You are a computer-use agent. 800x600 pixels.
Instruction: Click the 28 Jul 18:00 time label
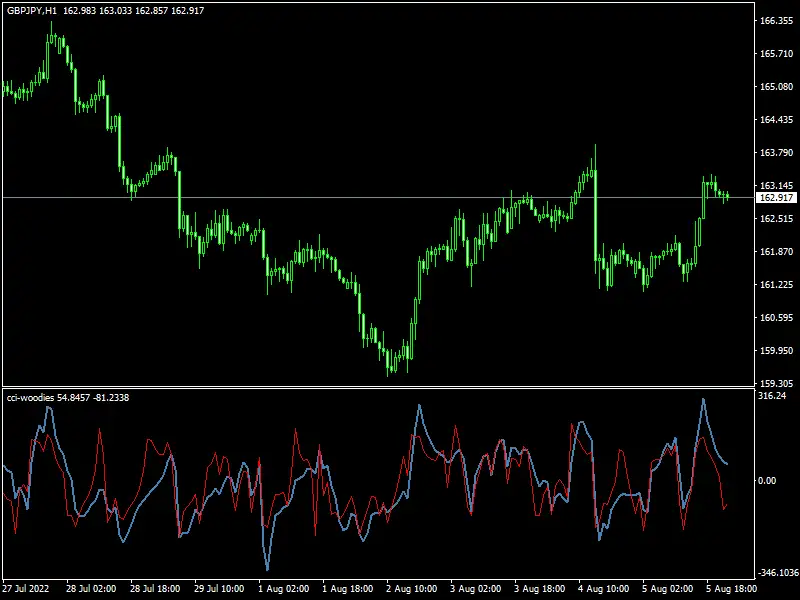click(x=155, y=589)
